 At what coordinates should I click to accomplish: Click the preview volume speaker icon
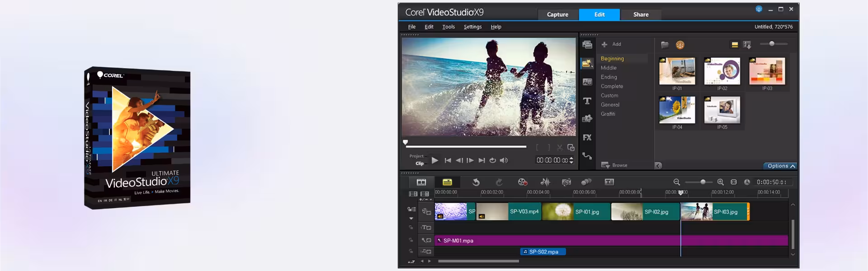(504, 160)
